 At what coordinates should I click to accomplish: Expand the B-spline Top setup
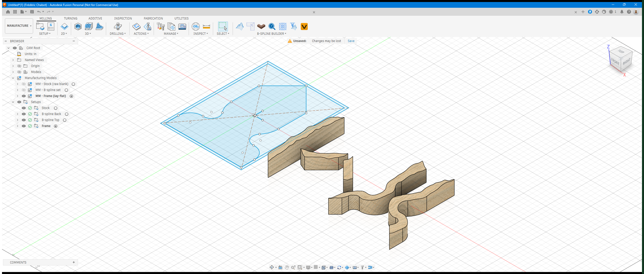pyautogui.click(x=17, y=120)
